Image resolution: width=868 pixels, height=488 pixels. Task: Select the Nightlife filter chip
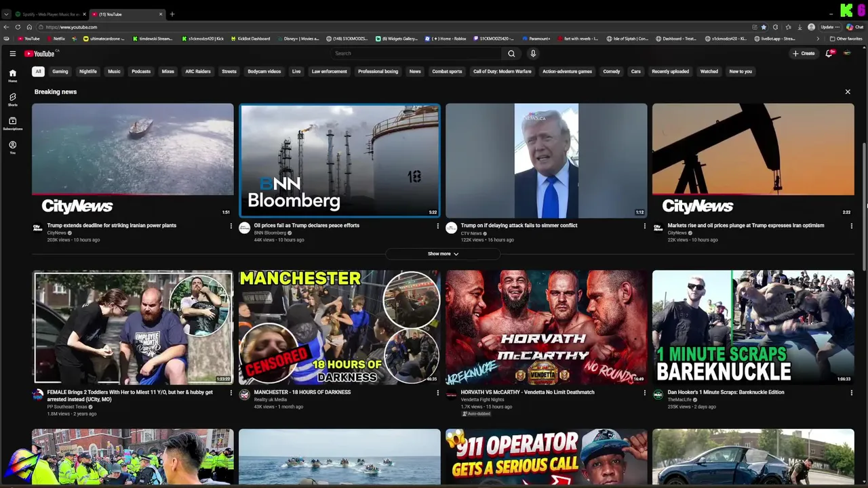(88, 71)
